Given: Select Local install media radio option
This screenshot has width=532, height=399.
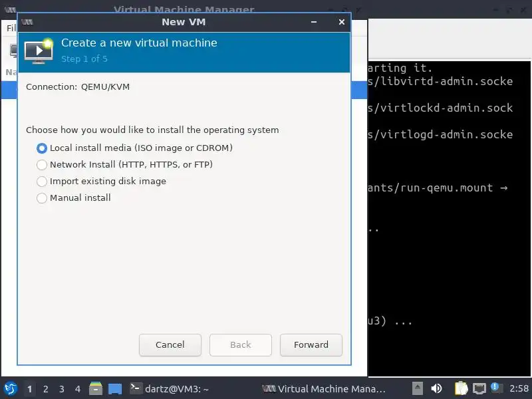Looking at the screenshot, I should click(134, 148).
